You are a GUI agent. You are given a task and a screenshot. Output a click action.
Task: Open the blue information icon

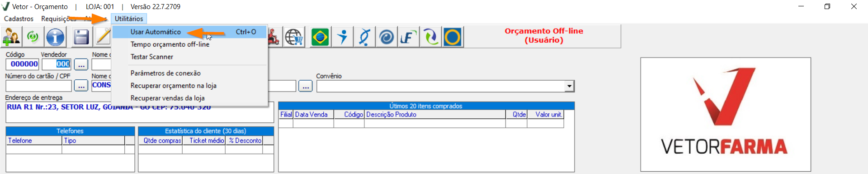(56, 37)
